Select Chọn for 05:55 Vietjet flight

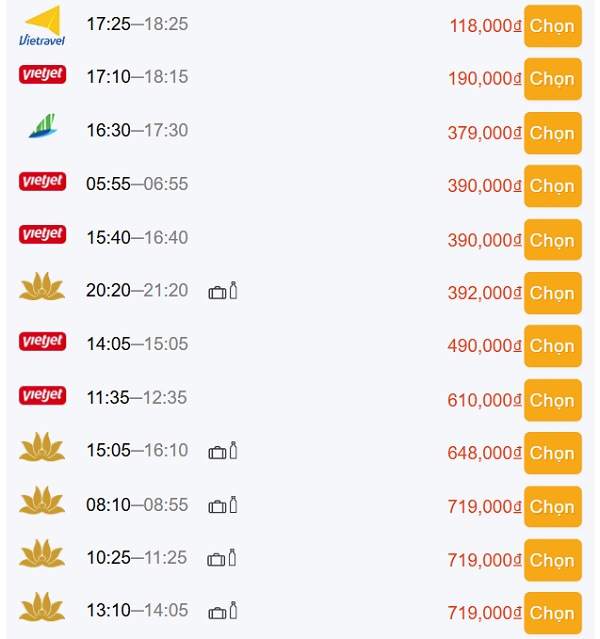[553, 186]
